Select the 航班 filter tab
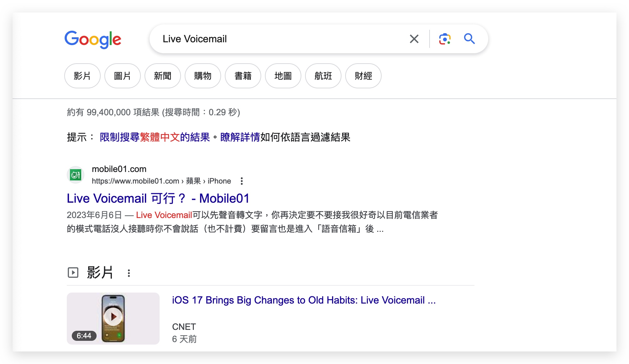This screenshot has width=629, height=364. coord(323,76)
